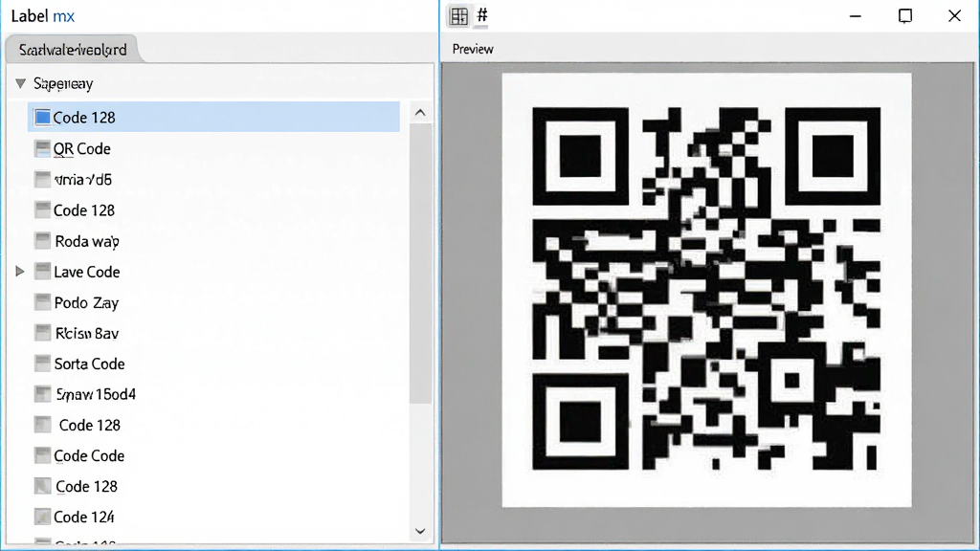The width and height of the screenshot is (980, 551).
Task: Click the icon beside the Podo Zay row
Action: (x=42, y=302)
